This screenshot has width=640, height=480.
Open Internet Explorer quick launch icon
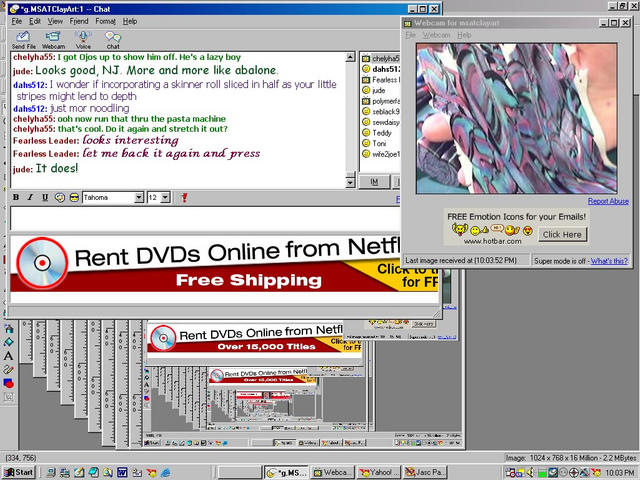166,473
